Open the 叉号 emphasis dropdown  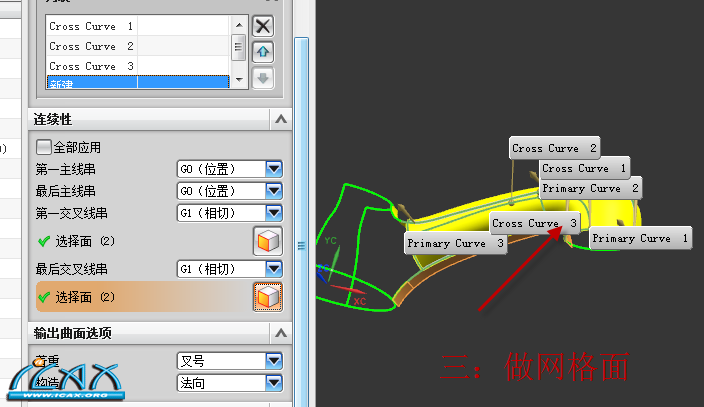click(274, 361)
